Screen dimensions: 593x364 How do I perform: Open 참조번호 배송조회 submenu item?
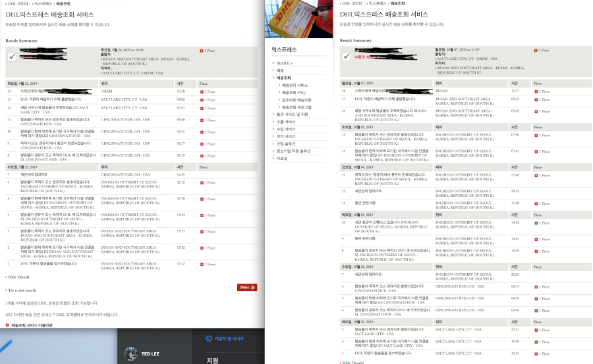pyautogui.click(x=296, y=100)
